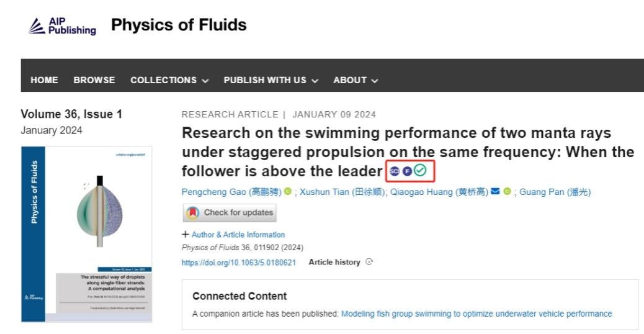Open Qiaogao Huang's ORCID icon
Screen dimensions: 644x334
point(507,192)
